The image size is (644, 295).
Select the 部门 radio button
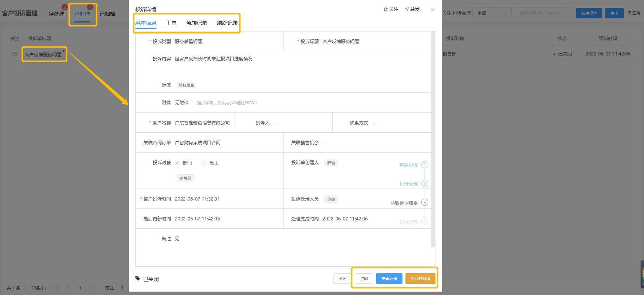click(x=177, y=163)
